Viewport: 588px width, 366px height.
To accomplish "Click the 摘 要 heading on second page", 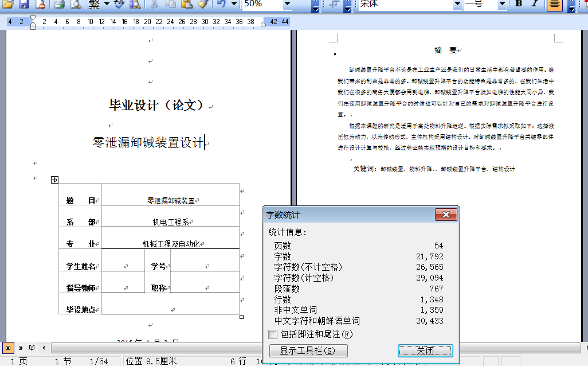I will (445, 50).
